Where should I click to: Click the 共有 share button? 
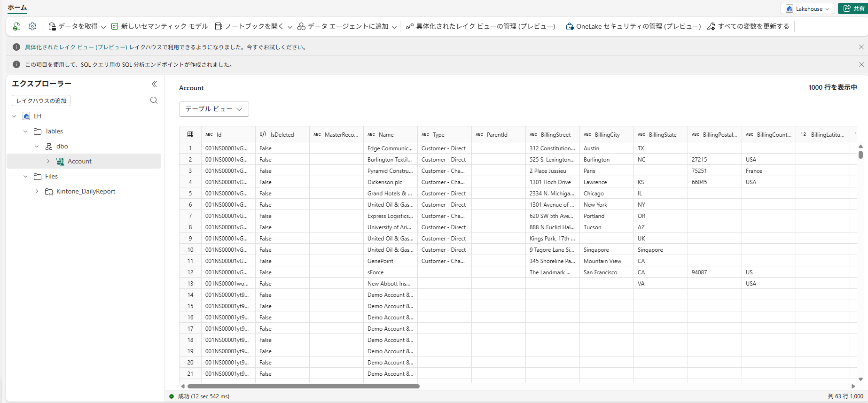pos(853,8)
